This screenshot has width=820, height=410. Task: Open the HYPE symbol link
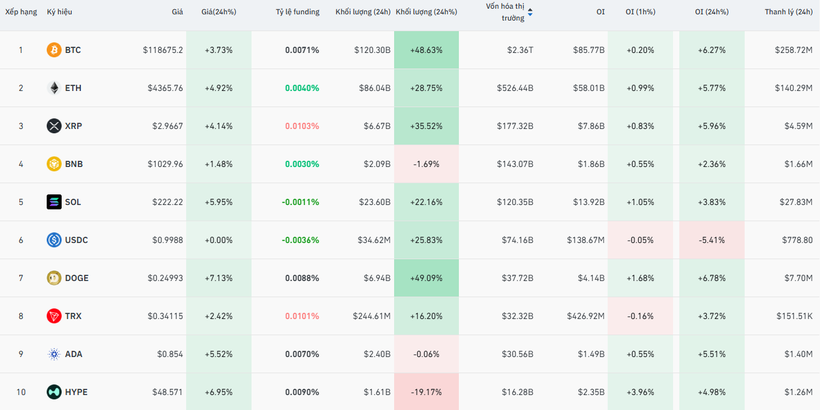[76, 392]
